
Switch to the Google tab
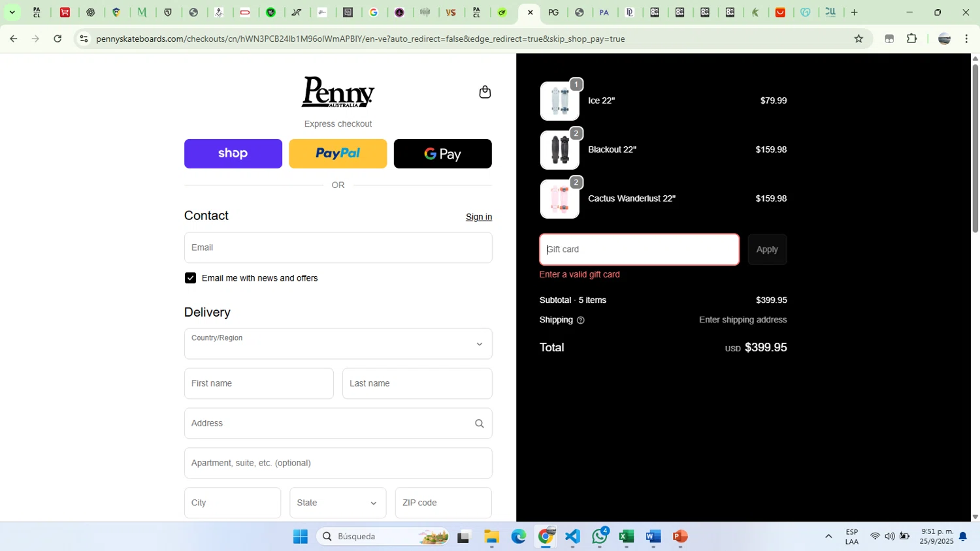pos(374,12)
